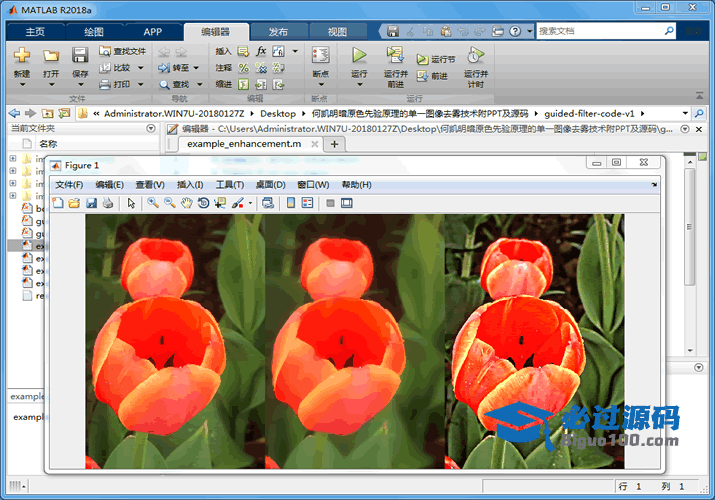The width and height of the screenshot is (715, 500).
Task: Click the Data Cursor tool in Figure toolbar
Action: click(220, 203)
